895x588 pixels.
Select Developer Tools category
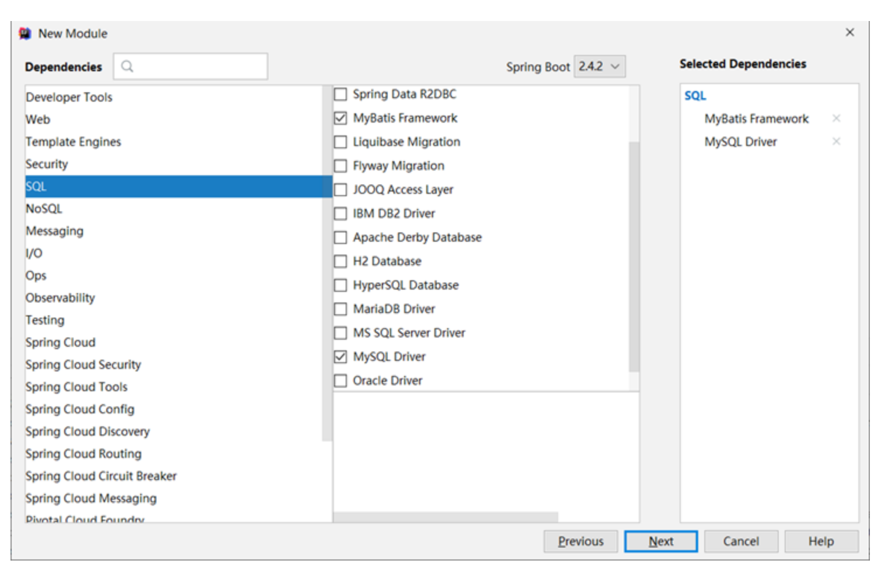click(174, 98)
